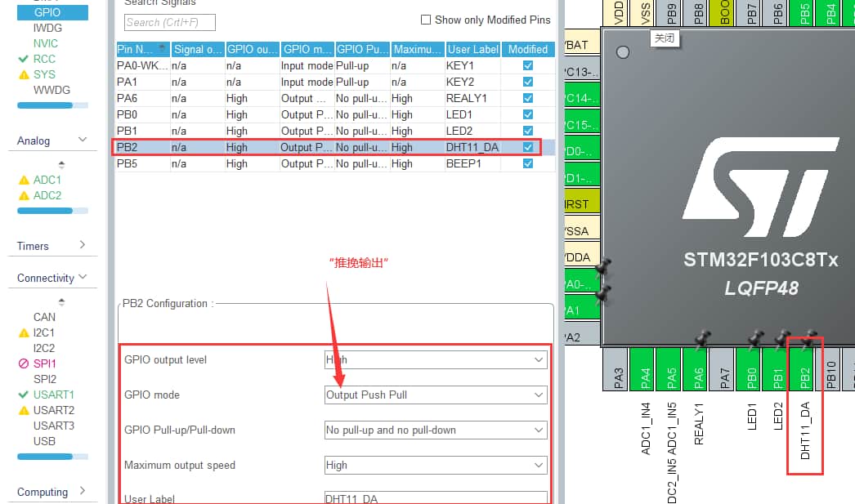Toggle Modified checkbox for PB2 row

pos(528,147)
